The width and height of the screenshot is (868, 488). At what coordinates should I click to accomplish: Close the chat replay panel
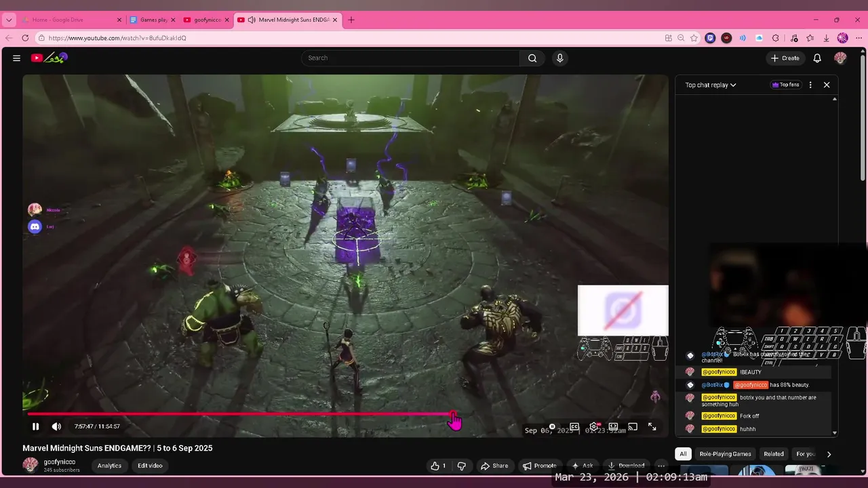click(x=827, y=85)
